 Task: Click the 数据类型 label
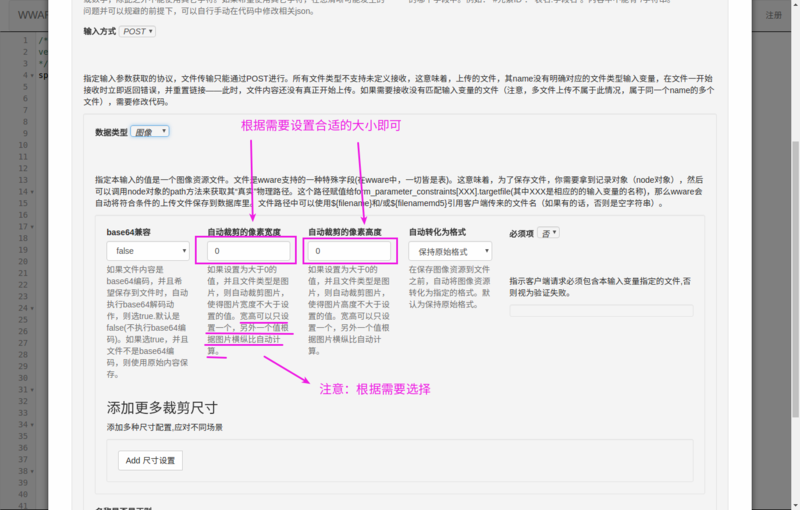click(111, 132)
